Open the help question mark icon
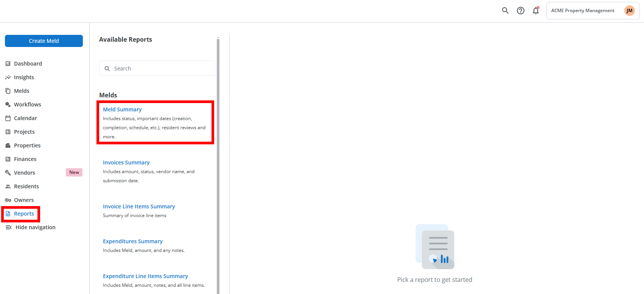The image size is (644, 294). click(x=521, y=11)
